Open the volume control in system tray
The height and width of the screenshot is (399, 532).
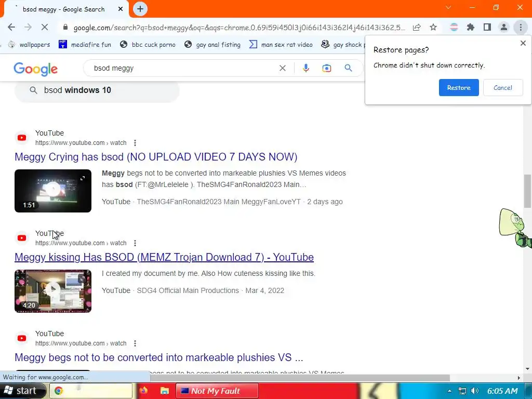pos(475,391)
